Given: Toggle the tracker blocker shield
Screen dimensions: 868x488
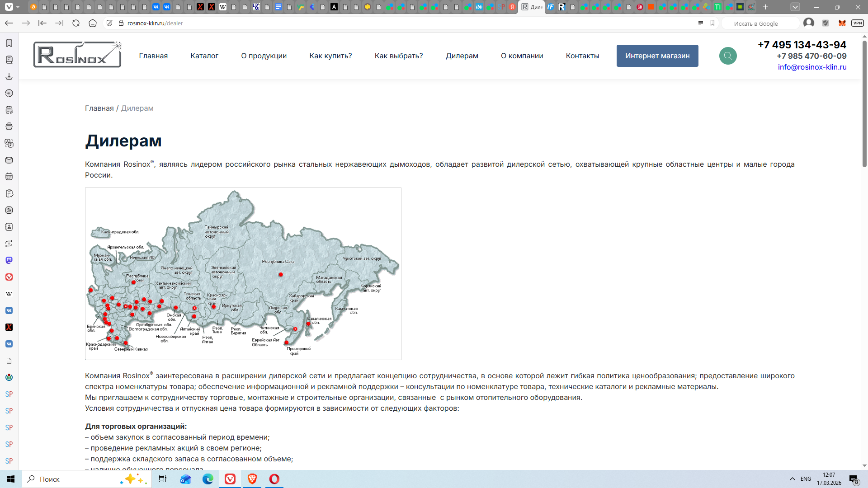Looking at the screenshot, I should coord(109,23).
